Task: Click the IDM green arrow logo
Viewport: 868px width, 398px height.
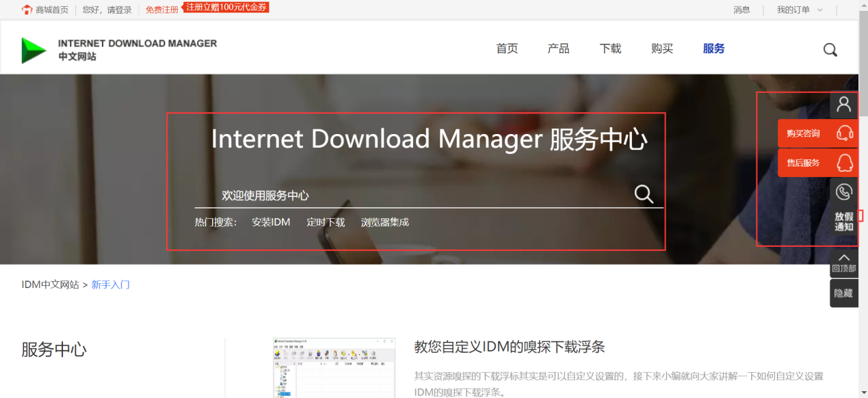Action: (x=34, y=50)
